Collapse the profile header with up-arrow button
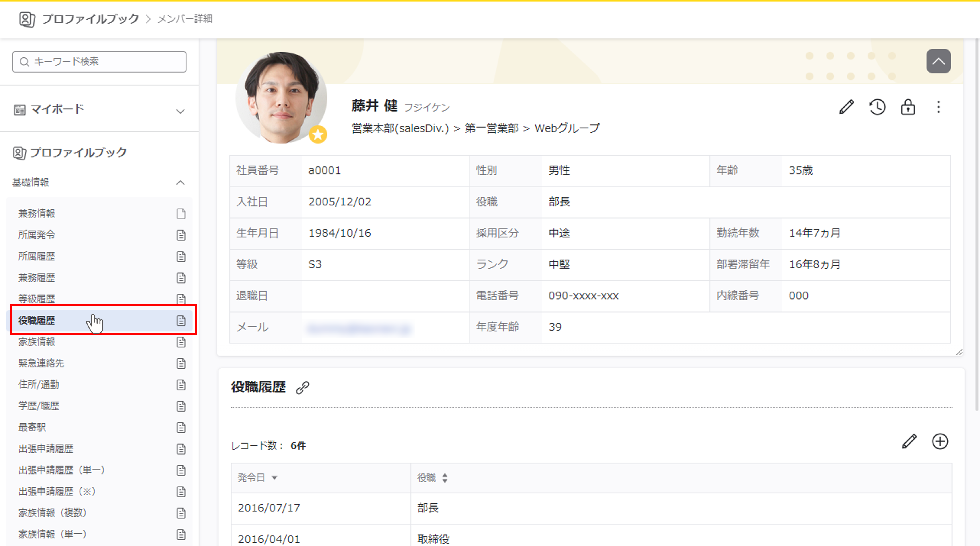 [938, 61]
